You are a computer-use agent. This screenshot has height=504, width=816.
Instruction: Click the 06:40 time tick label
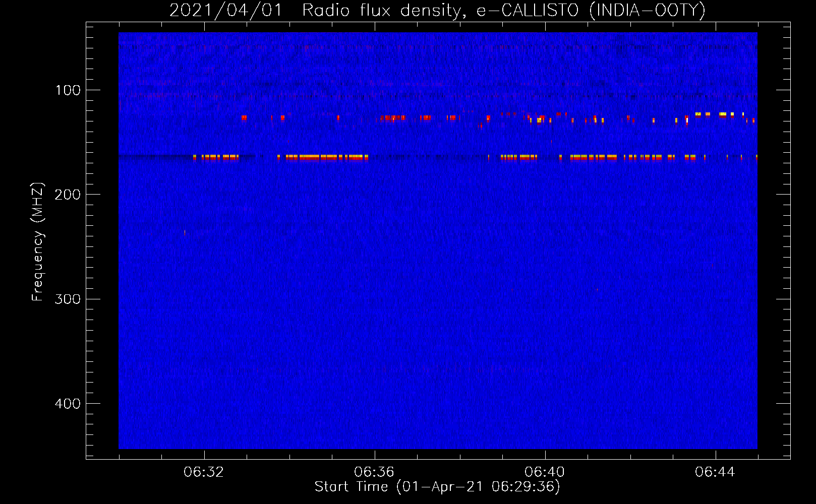click(x=545, y=472)
